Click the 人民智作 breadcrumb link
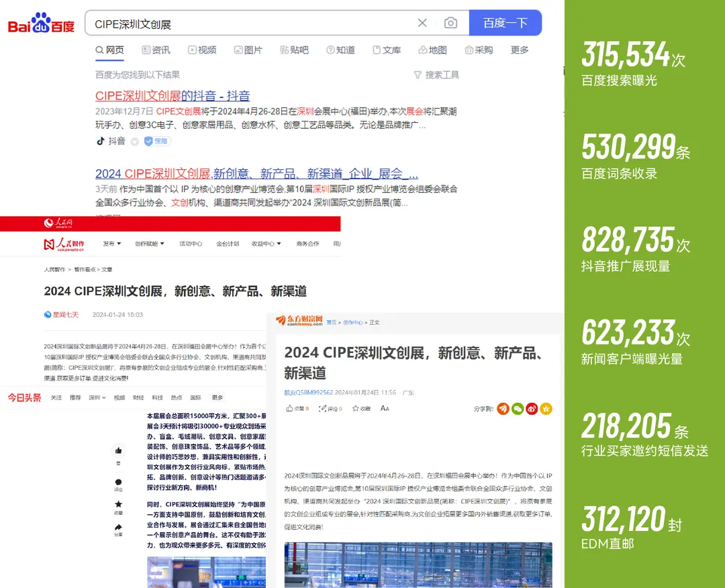Viewport: 725px width, 588px height. [54, 270]
